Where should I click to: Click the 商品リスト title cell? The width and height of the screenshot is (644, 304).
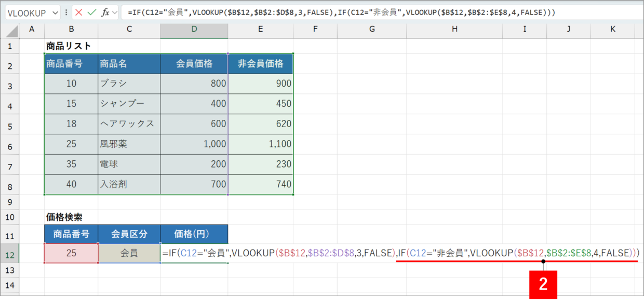(69, 46)
